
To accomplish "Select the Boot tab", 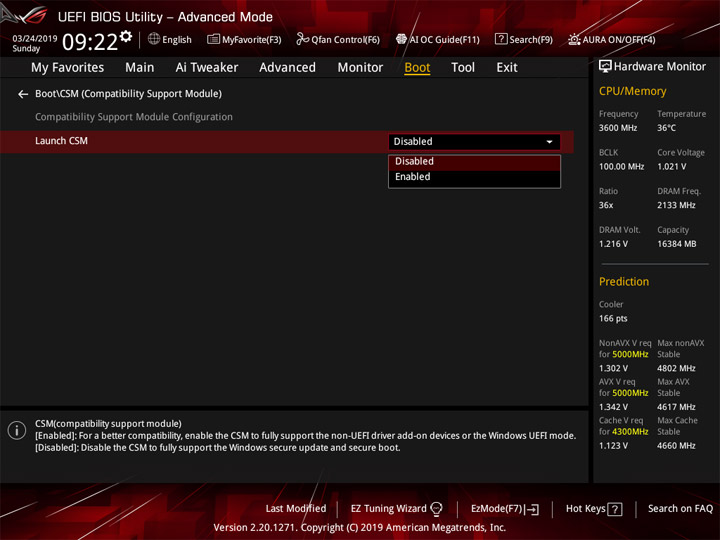I will (x=417, y=68).
